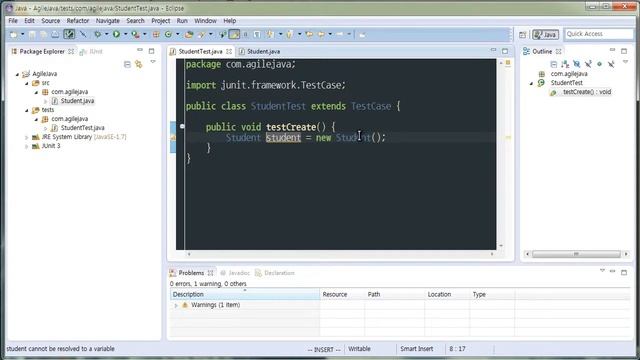Image resolution: width=640 pixels, height=360 pixels.
Task: Click the Save All toolbar icon
Action: tap(43, 34)
